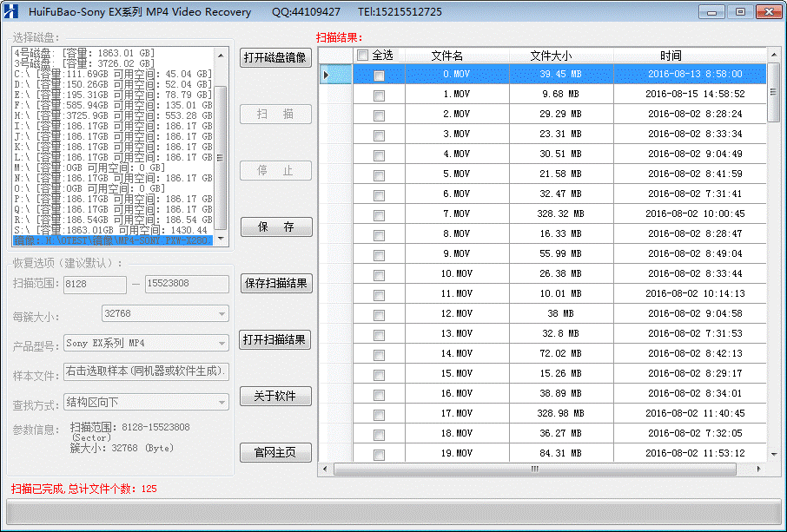Click the results horizontal scroll-left arrow
The width and height of the screenshot is (787, 532).
(x=325, y=469)
